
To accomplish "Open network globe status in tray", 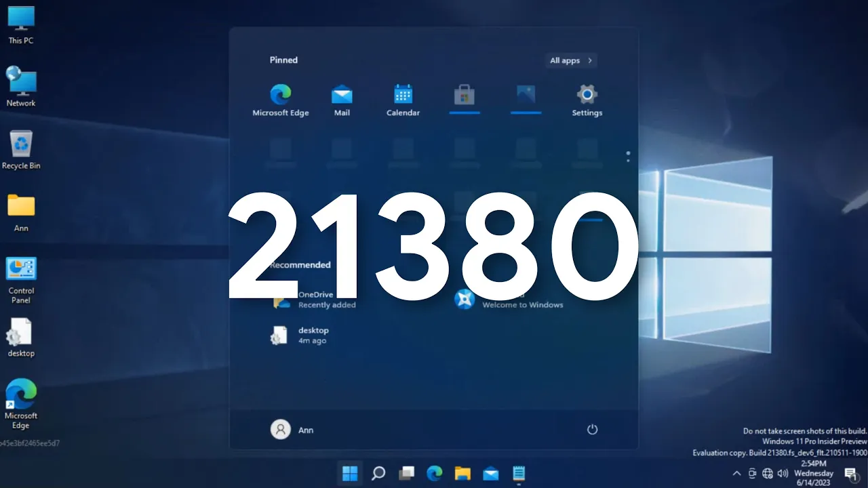I will [x=768, y=473].
